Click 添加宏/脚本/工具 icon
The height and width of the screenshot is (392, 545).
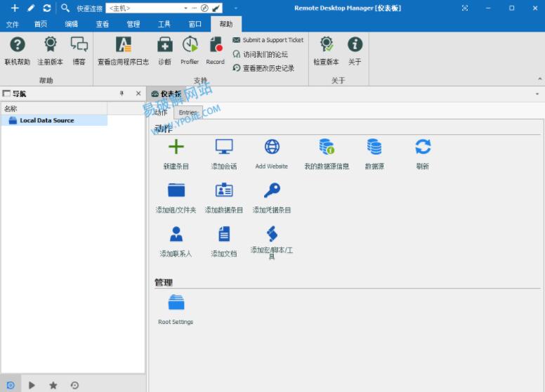click(x=272, y=233)
